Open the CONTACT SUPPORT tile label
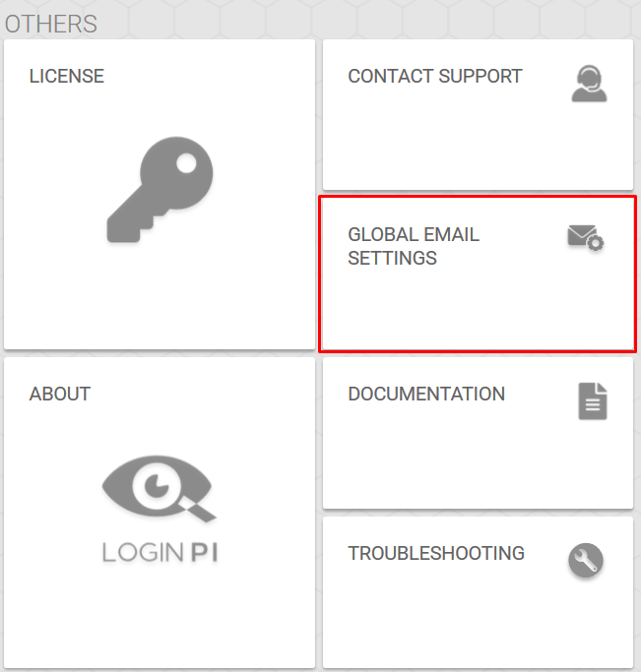641x672 pixels. point(435,77)
